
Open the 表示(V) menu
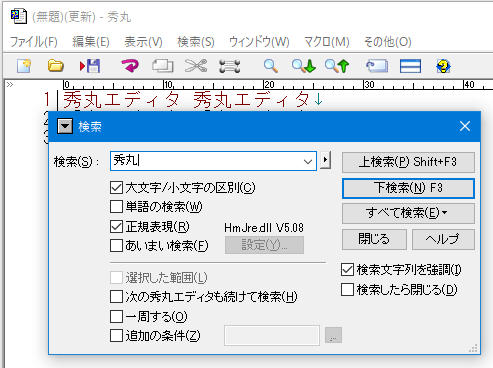[x=143, y=42]
